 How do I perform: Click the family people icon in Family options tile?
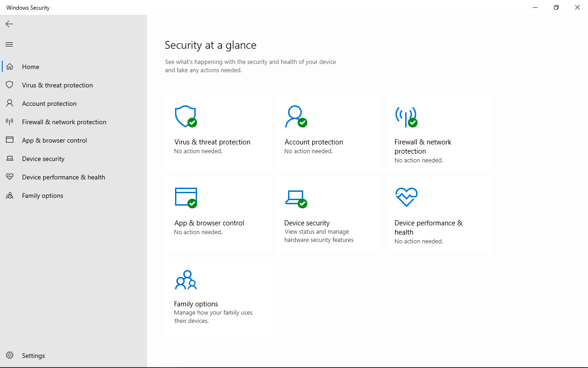[x=186, y=280]
